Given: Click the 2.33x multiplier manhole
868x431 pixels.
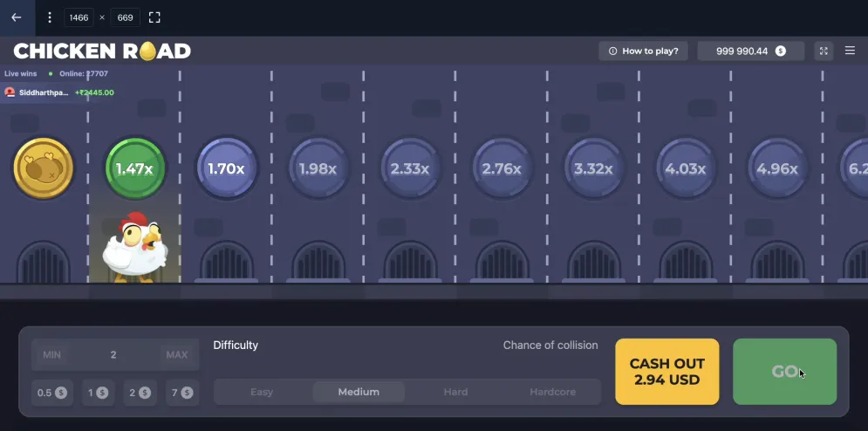Looking at the screenshot, I should pos(410,168).
